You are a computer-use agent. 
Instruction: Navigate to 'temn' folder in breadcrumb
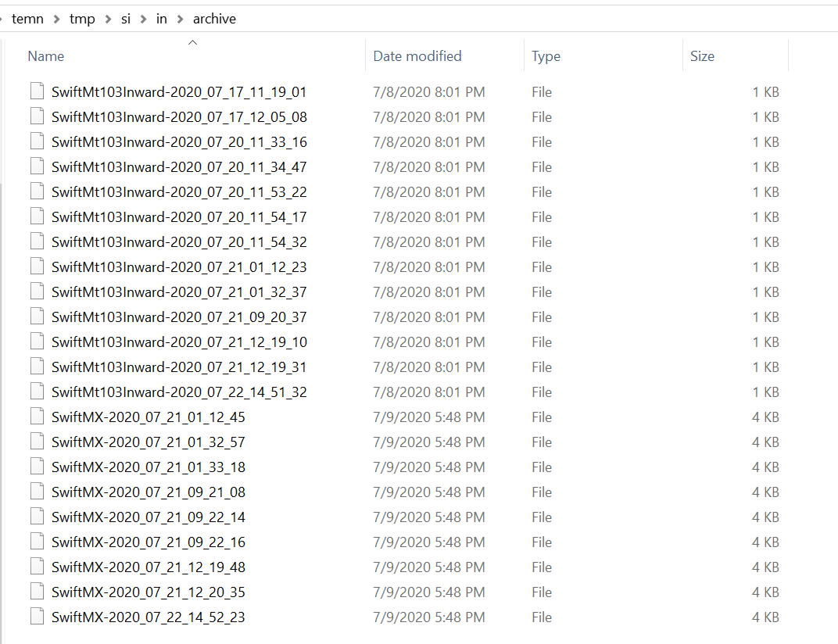point(27,19)
